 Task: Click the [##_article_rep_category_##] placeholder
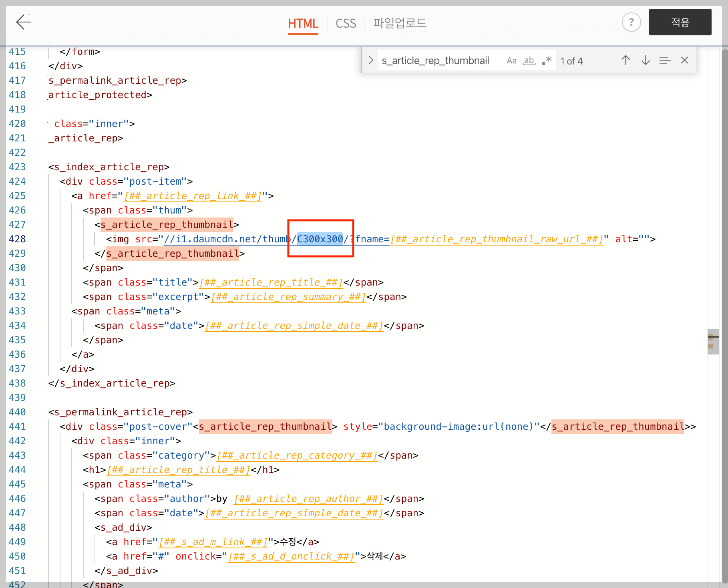coord(297,455)
